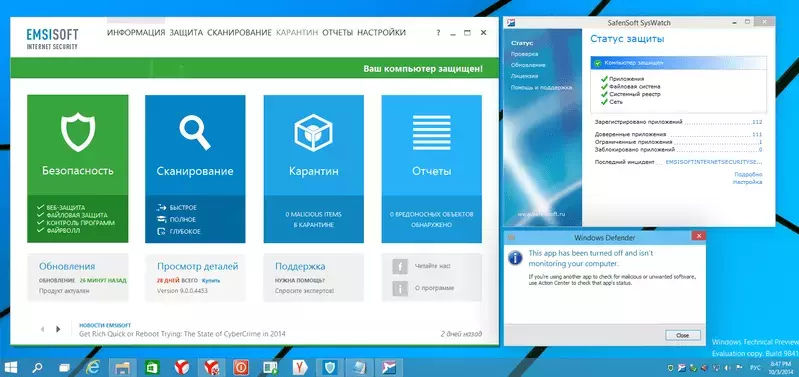The image size is (799, 377).
Task: Open Task View on the taskbar
Action: click(x=64, y=367)
